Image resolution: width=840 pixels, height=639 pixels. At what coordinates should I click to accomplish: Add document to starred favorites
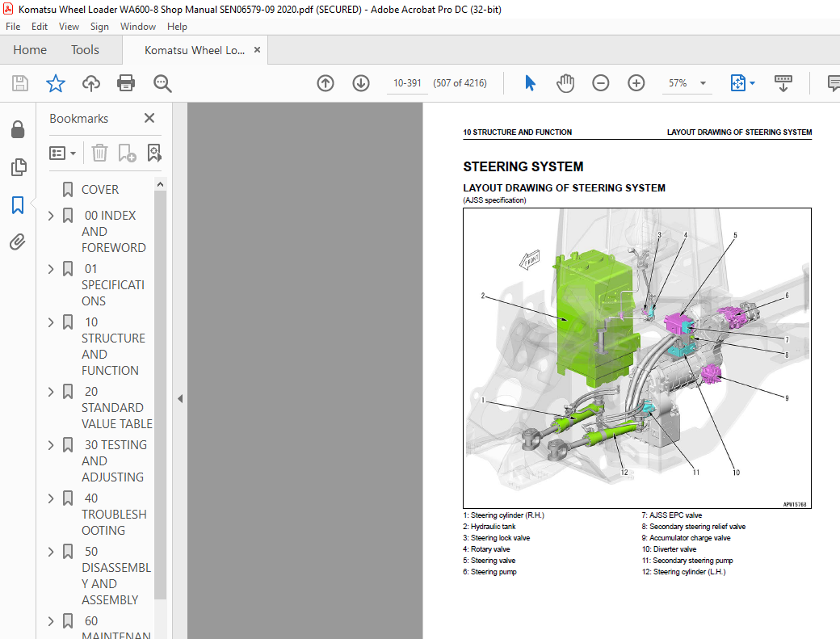pos(55,83)
